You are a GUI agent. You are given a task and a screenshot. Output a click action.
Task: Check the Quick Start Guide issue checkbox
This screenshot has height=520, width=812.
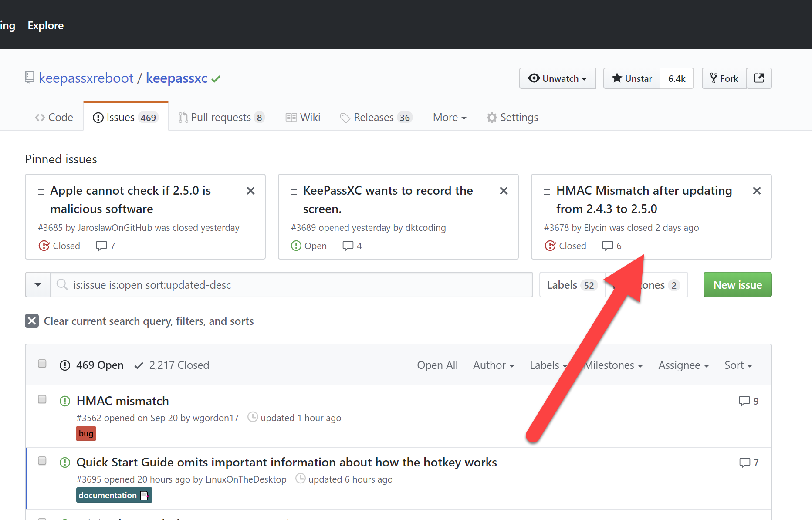click(x=42, y=460)
